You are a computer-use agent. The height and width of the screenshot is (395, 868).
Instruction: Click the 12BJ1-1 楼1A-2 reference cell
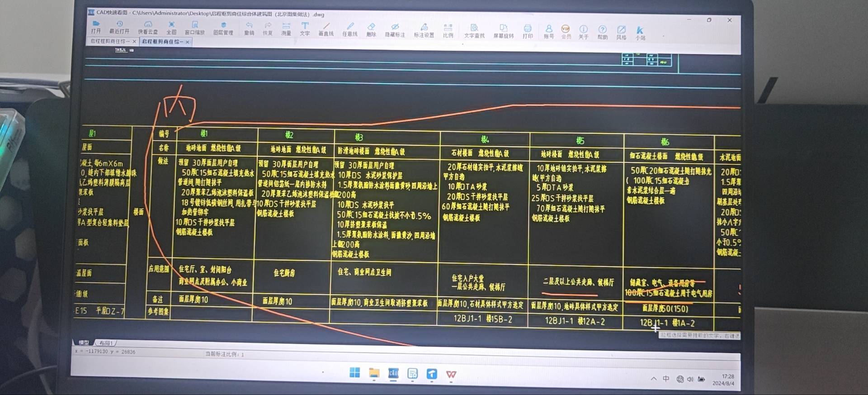click(x=667, y=323)
